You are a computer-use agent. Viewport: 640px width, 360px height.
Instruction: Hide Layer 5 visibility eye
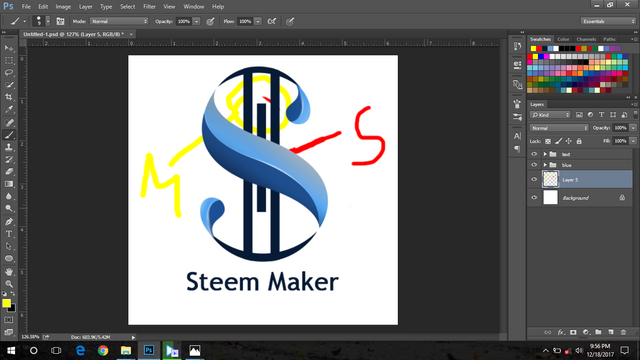click(x=534, y=180)
